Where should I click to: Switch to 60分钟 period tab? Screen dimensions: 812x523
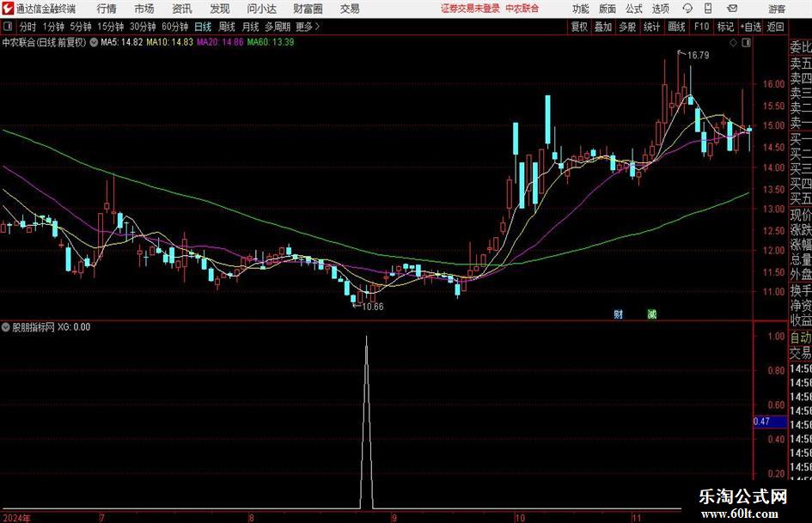click(x=175, y=27)
